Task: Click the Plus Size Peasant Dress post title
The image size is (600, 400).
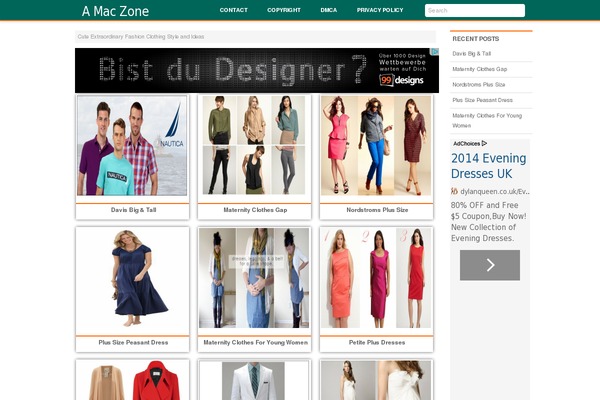Action: (x=133, y=343)
